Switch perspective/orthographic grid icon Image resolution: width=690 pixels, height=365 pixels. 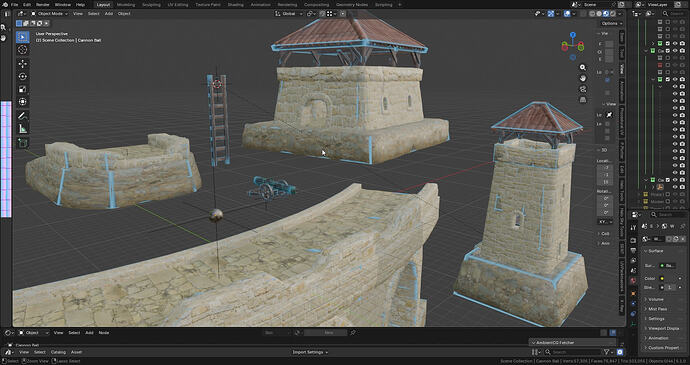(x=583, y=100)
